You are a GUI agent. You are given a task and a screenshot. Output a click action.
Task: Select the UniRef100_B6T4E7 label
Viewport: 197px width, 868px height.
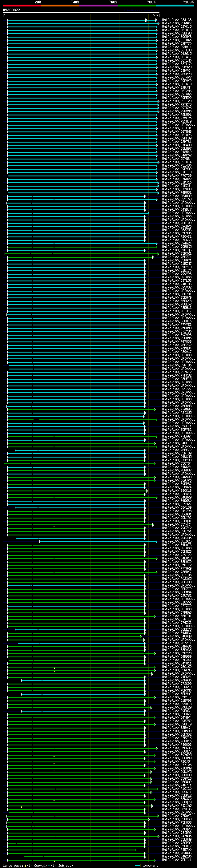point(177,57)
